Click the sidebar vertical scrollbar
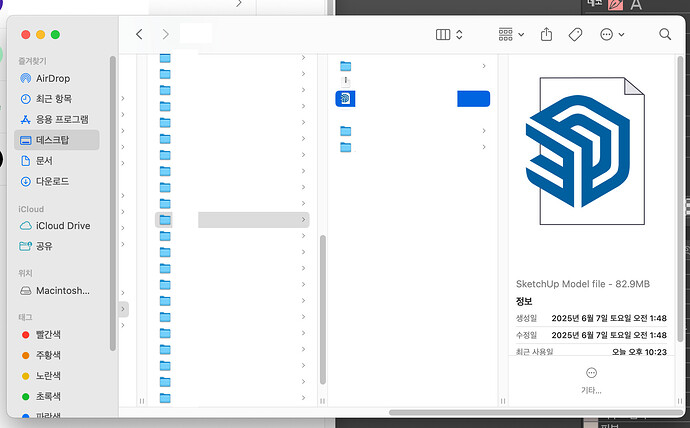Viewport: 690px width, 428px height. click(x=113, y=203)
